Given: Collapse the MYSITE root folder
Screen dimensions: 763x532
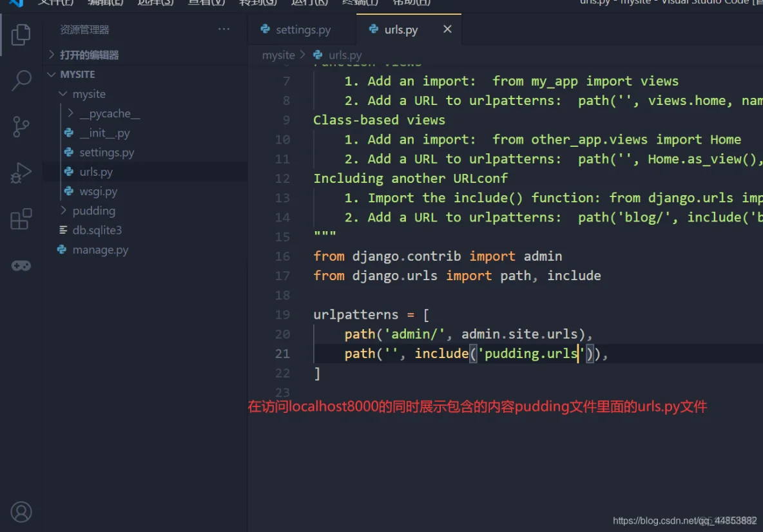Looking at the screenshot, I should (x=145, y=75).
